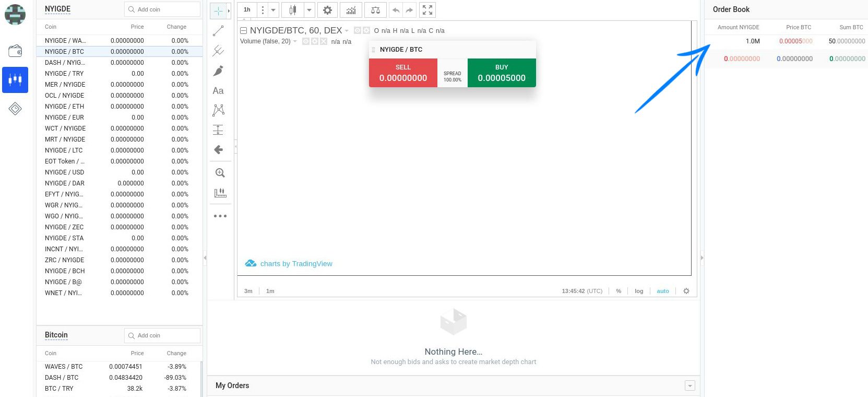Undo the last chart action

pyautogui.click(x=396, y=10)
